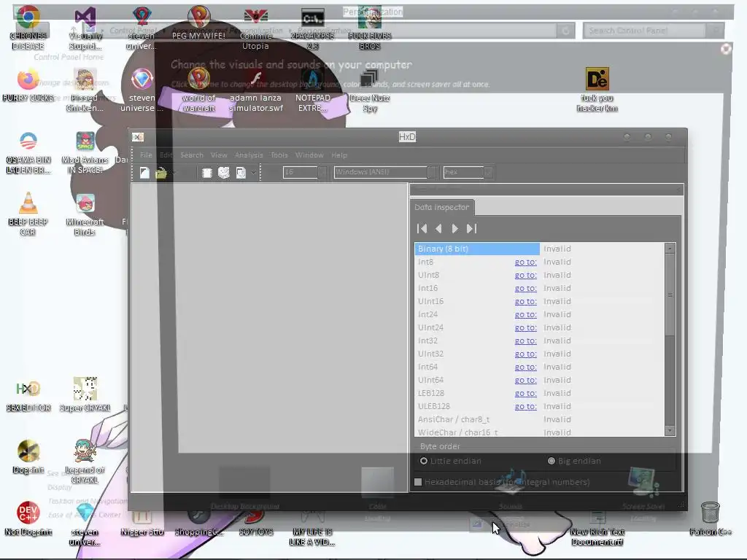The image size is (747, 560).
Task: Click Control Panel Home link in Personalization window
Action: pos(69,57)
